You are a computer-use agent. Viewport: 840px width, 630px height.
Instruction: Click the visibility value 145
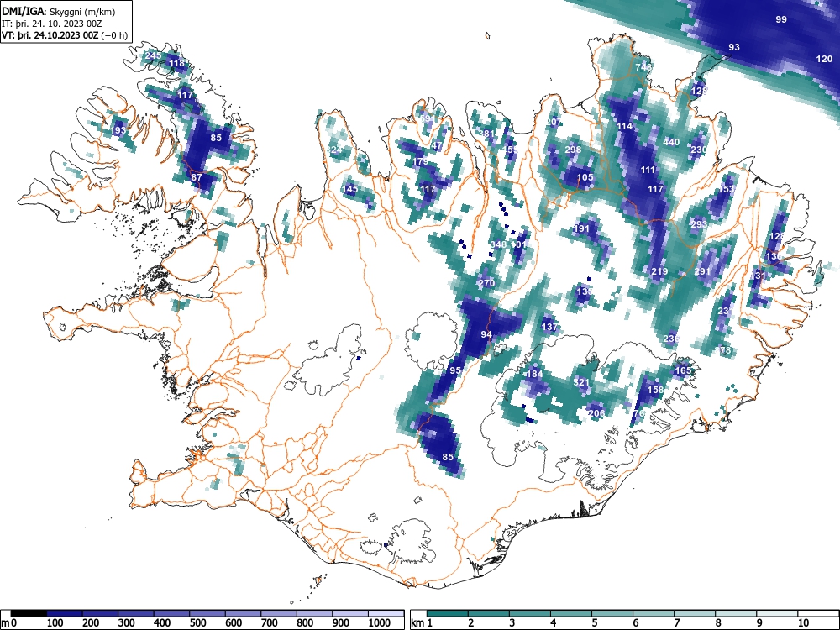tap(349, 189)
